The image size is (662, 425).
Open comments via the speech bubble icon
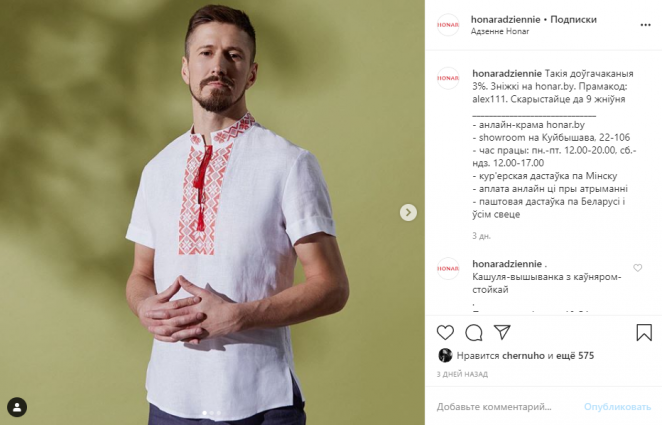pos(474,333)
